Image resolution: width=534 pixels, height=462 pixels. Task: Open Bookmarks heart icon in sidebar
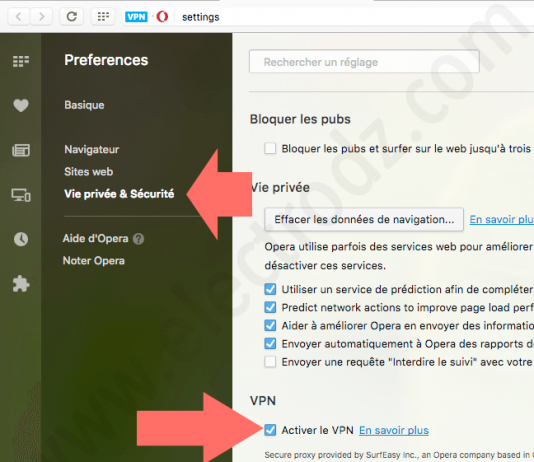pos(21,105)
